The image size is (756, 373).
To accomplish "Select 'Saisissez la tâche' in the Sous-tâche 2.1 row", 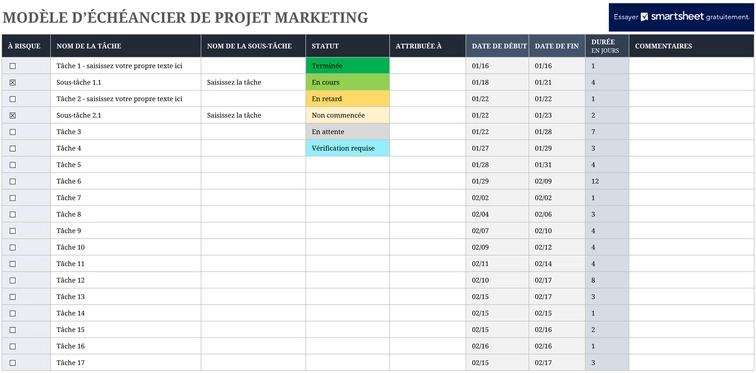I will (253, 115).
